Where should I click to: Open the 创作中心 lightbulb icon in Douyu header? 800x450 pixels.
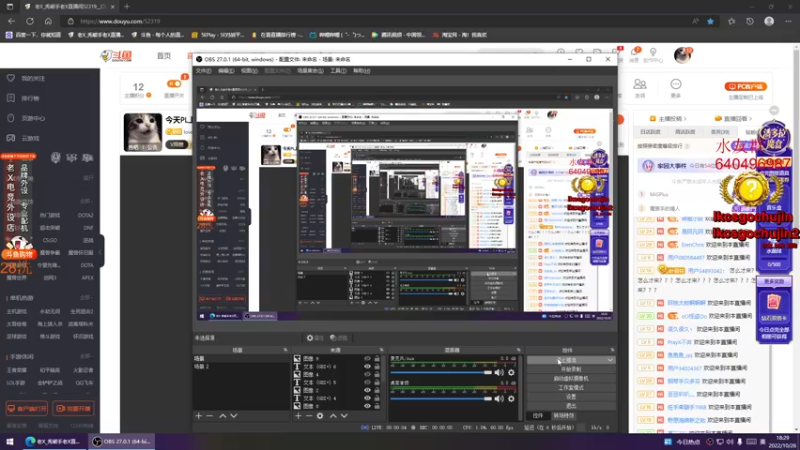653,53
